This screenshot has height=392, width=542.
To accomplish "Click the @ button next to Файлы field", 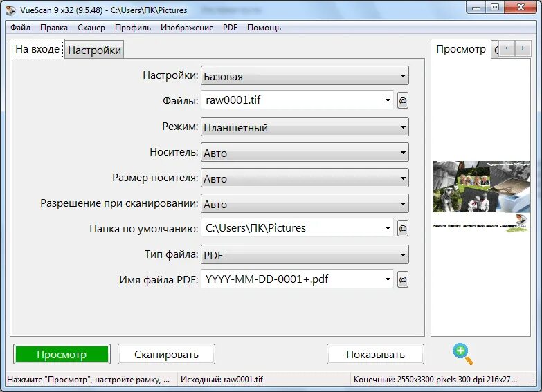I will point(402,100).
